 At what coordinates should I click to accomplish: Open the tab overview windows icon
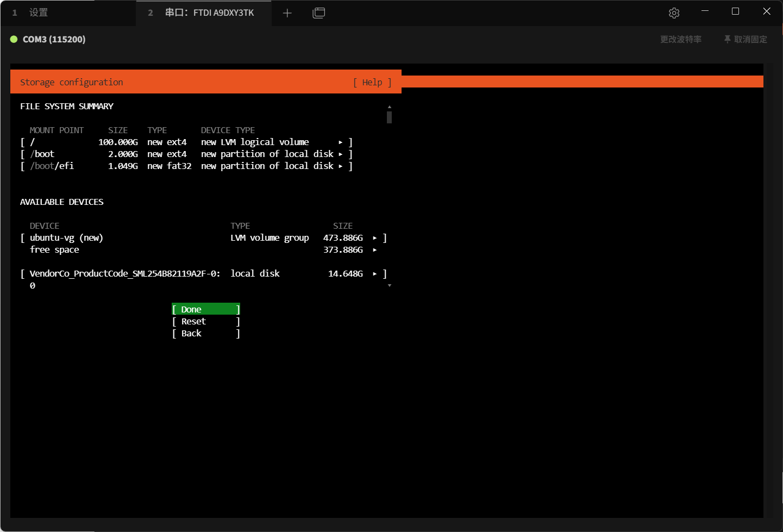pyautogui.click(x=319, y=13)
